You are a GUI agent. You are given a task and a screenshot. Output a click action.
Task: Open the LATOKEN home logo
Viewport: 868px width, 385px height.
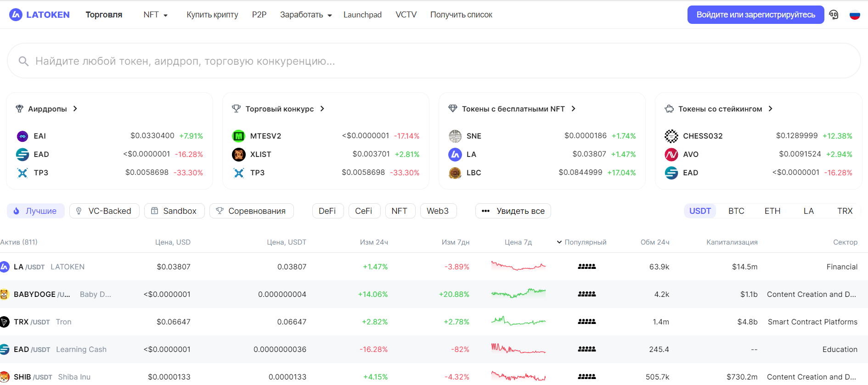pos(39,15)
